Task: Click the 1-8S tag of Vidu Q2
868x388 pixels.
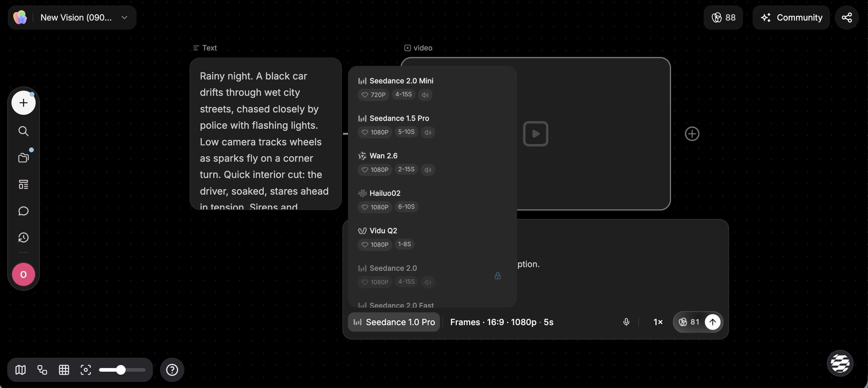Action: point(404,244)
